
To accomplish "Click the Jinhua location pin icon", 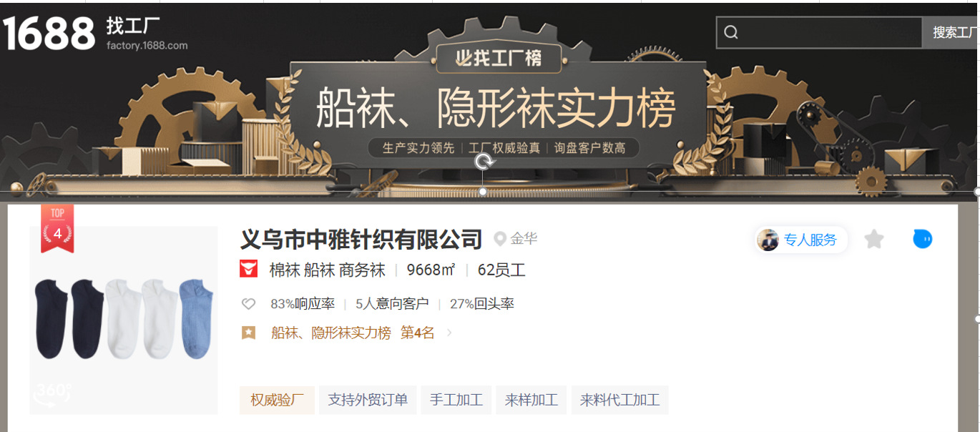I will 500,239.
